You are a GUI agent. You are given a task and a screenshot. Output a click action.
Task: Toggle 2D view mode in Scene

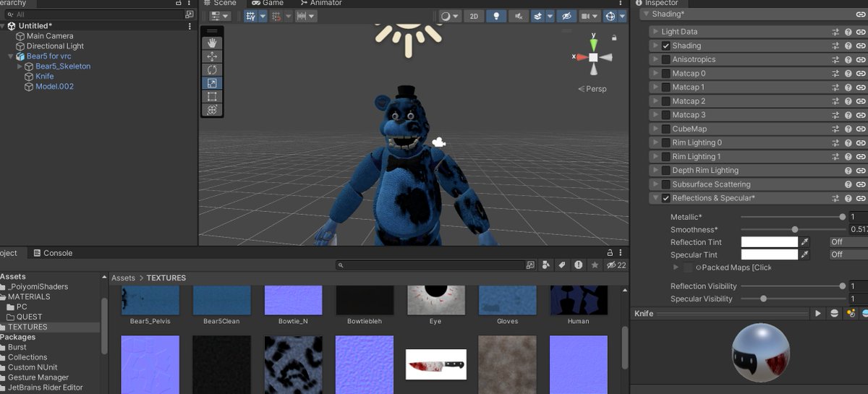474,16
